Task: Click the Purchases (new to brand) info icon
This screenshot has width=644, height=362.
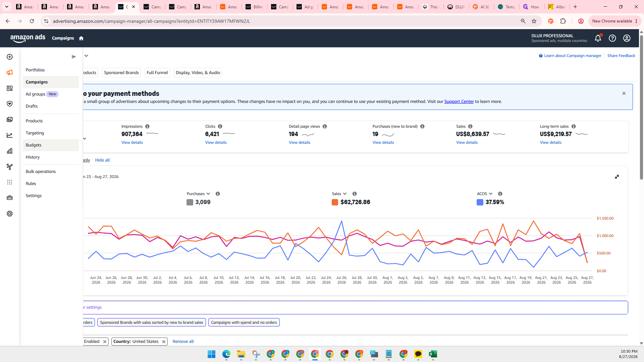Action: [x=422, y=126]
